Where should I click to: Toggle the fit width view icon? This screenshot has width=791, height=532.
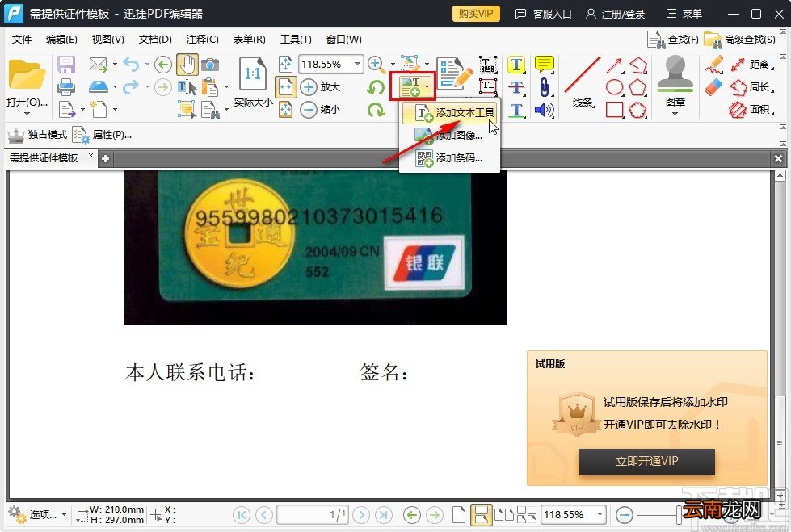285,86
